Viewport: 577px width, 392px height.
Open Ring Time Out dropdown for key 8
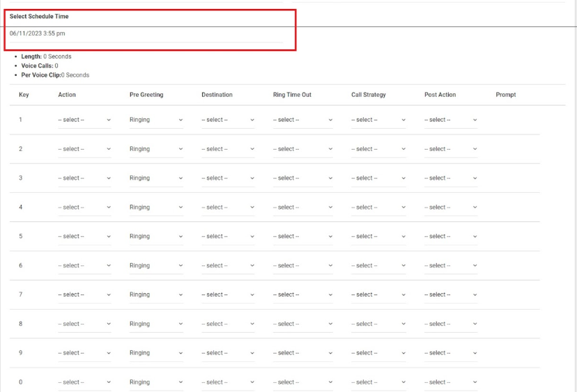pos(303,324)
